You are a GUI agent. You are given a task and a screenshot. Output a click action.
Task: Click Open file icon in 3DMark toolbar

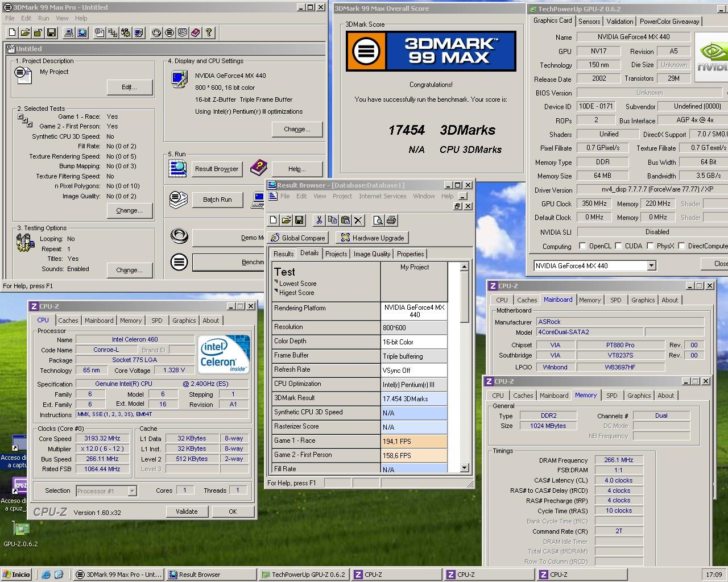25,32
